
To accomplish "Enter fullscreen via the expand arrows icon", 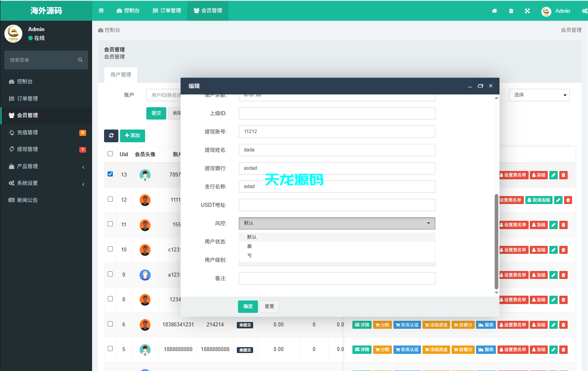I will (x=527, y=11).
